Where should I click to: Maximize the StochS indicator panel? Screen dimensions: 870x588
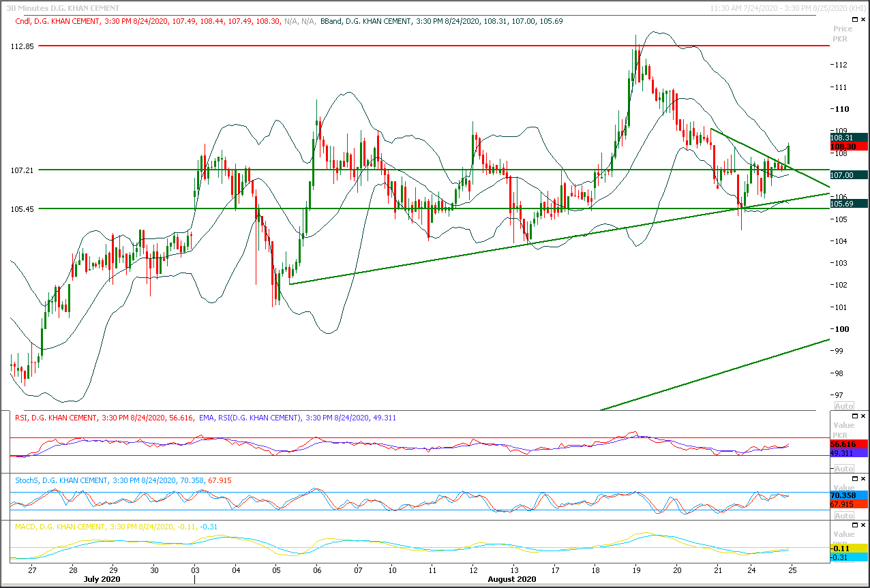(x=854, y=478)
